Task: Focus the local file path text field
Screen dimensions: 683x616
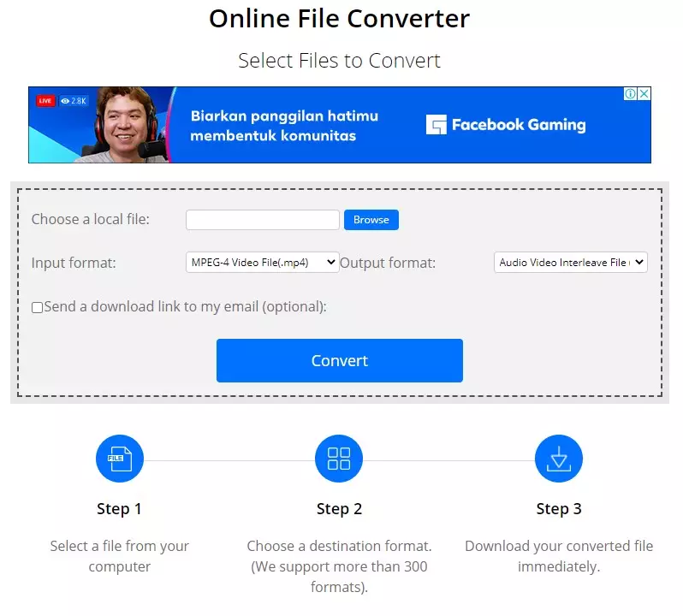Action: [x=262, y=220]
